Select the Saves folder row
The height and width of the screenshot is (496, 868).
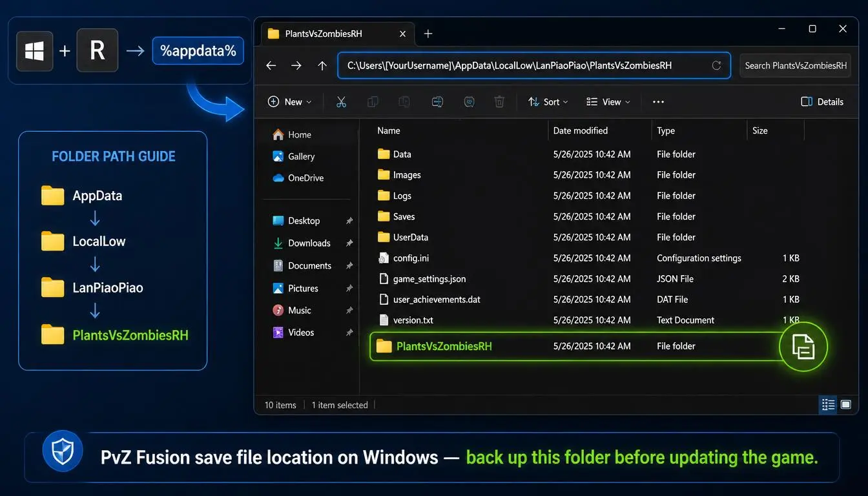(588, 216)
